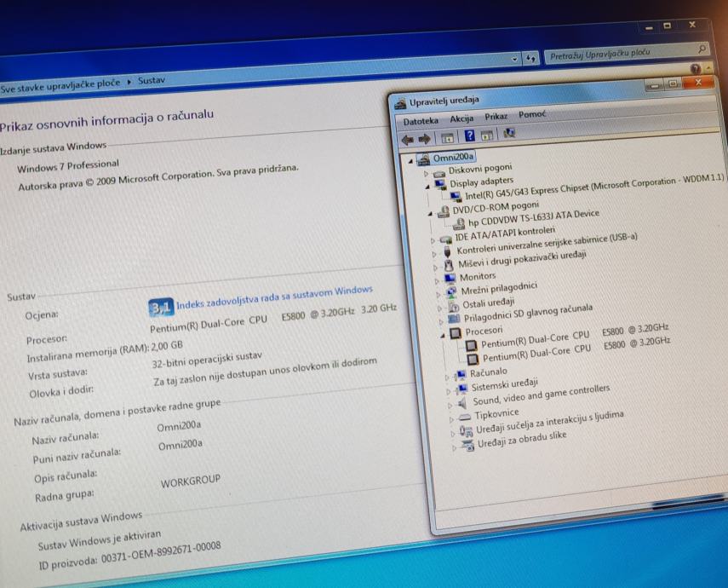Viewport: 728px width, 588px height.
Task: Open the address bar dropdown arrow
Action: (x=514, y=60)
